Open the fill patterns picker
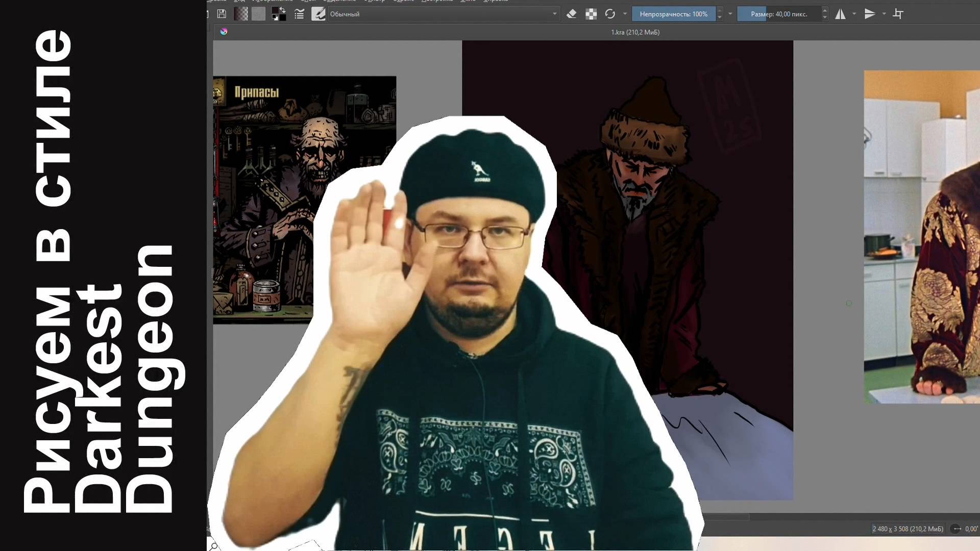Image resolution: width=980 pixels, height=551 pixels. (x=259, y=14)
